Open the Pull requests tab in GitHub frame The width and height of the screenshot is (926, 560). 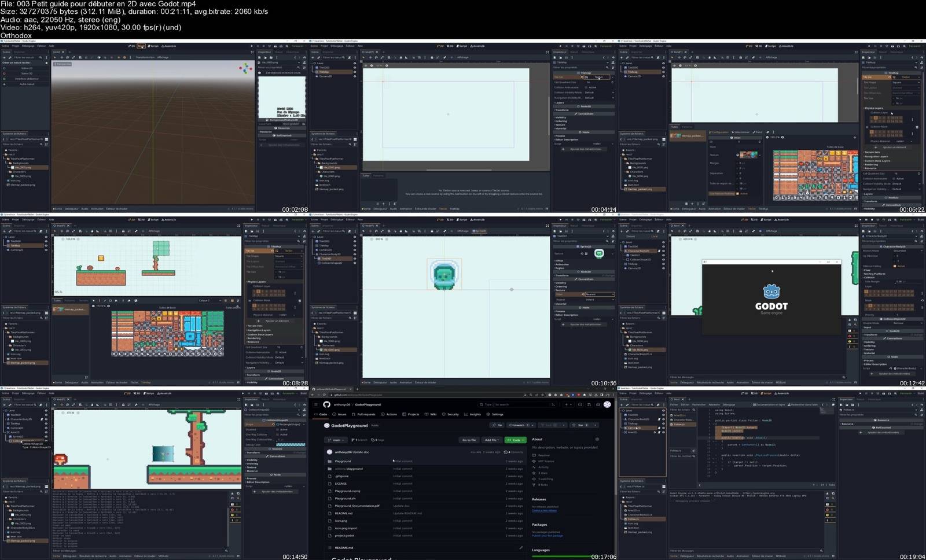point(363,414)
